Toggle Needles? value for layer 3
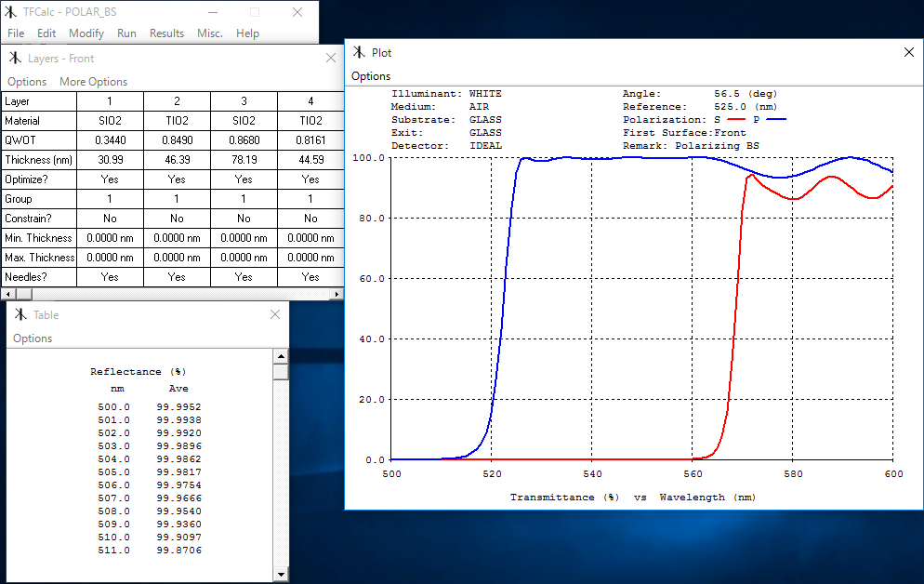 pos(244,277)
